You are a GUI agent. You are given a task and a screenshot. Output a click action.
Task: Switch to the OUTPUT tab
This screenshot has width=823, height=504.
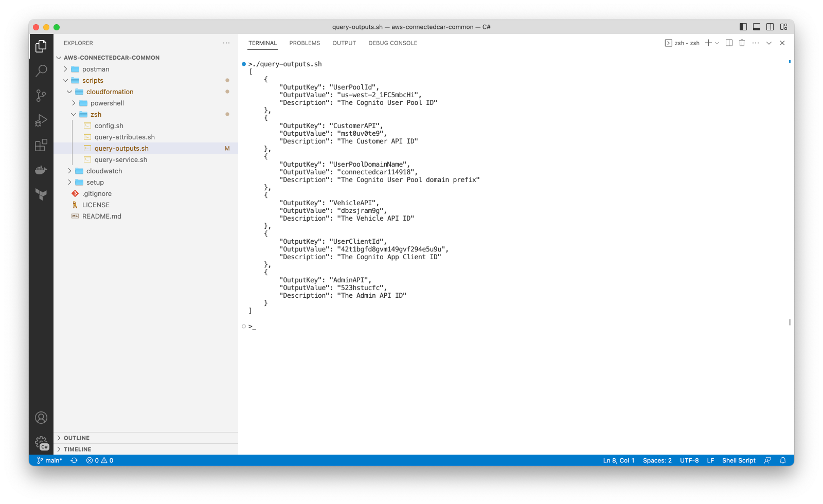tap(344, 43)
